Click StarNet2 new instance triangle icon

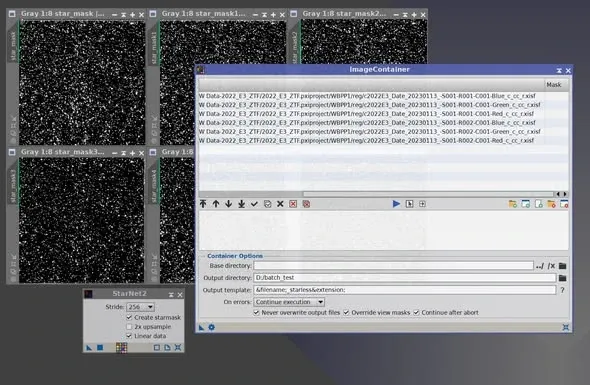[x=89, y=348]
